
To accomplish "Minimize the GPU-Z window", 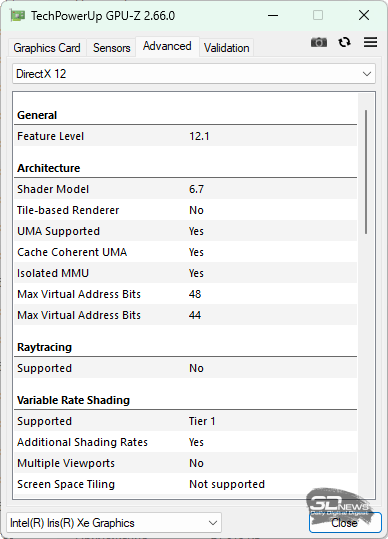I will point(273,15).
